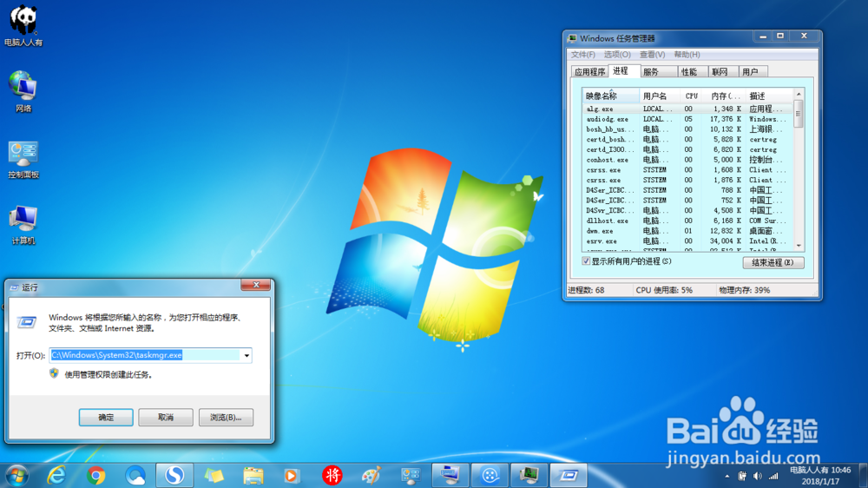Select the D4Svr_ICBC process row
The image size is (868, 488).
tap(687, 210)
